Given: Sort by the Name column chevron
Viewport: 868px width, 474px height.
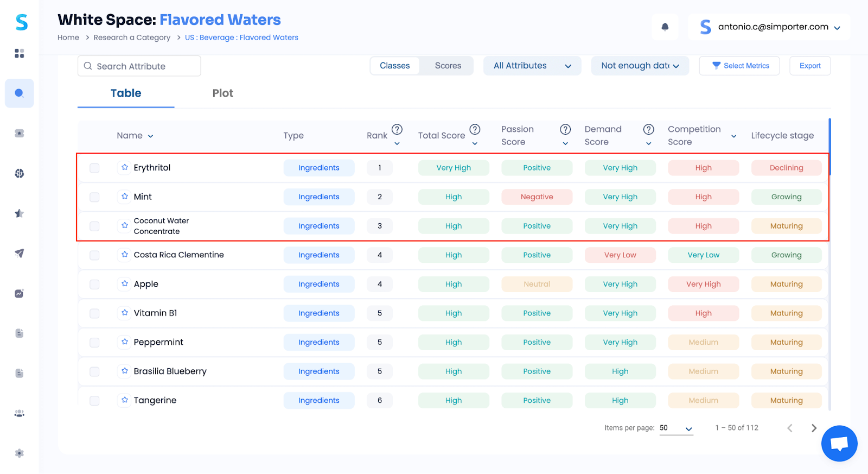Looking at the screenshot, I should pyautogui.click(x=150, y=136).
